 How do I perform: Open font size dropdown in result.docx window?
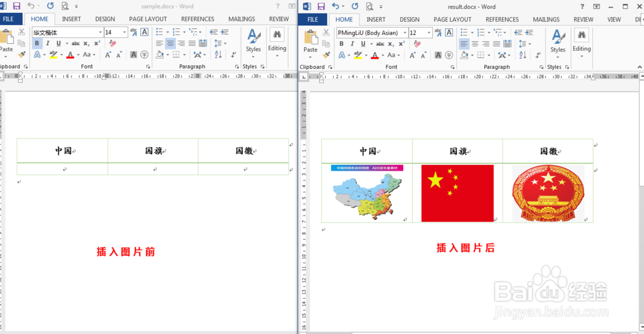430,33
